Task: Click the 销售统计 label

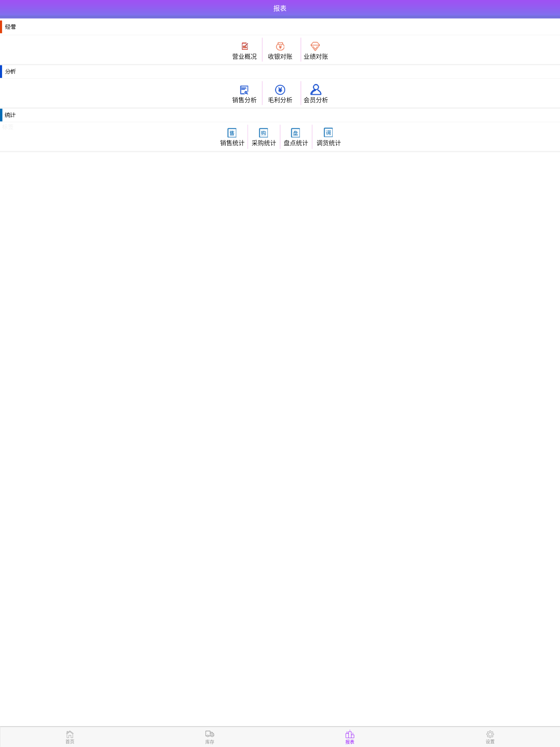Action: point(232,143)
